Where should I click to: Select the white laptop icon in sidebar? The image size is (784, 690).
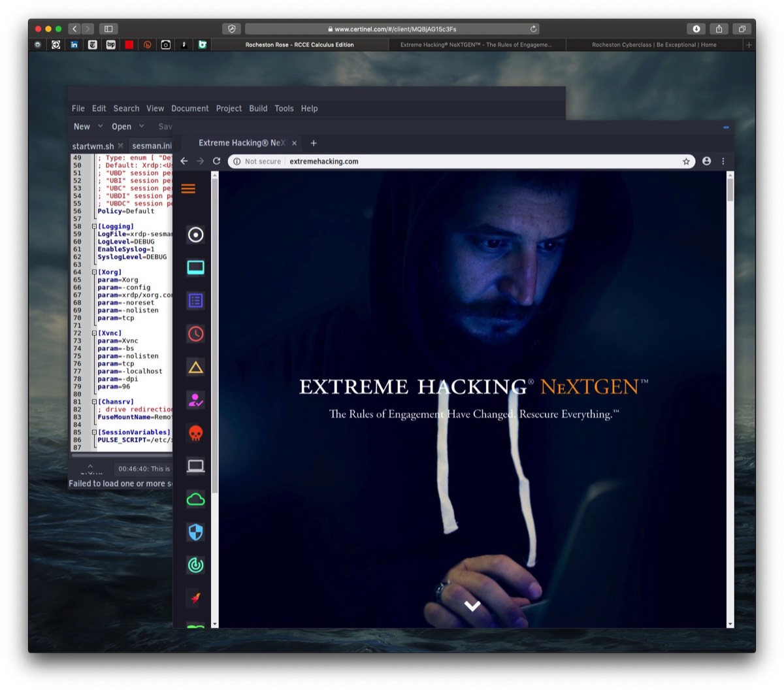(x=195, y=466)
